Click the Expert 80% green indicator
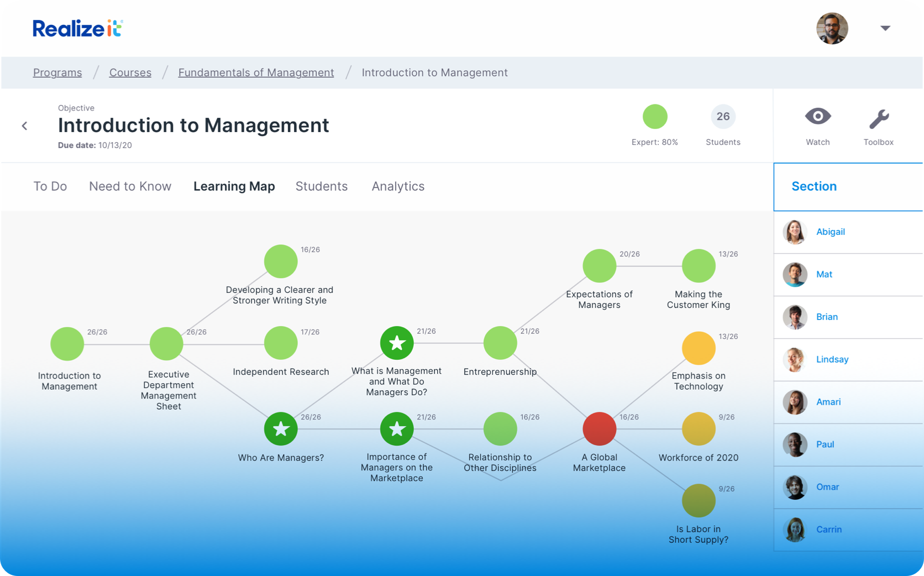Image resolution: width=924 pixels, height=576 pixels. tap(655, 116)
